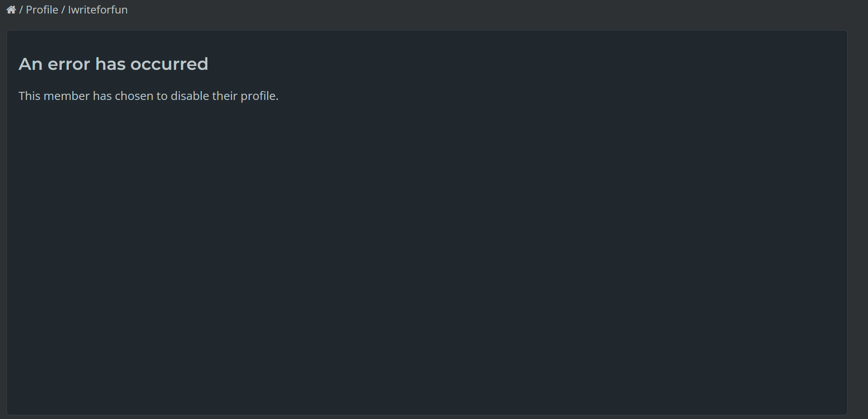868x419 pixels.
Task: Click the word "error" in the heading
Action: click(x=69, y=64)
